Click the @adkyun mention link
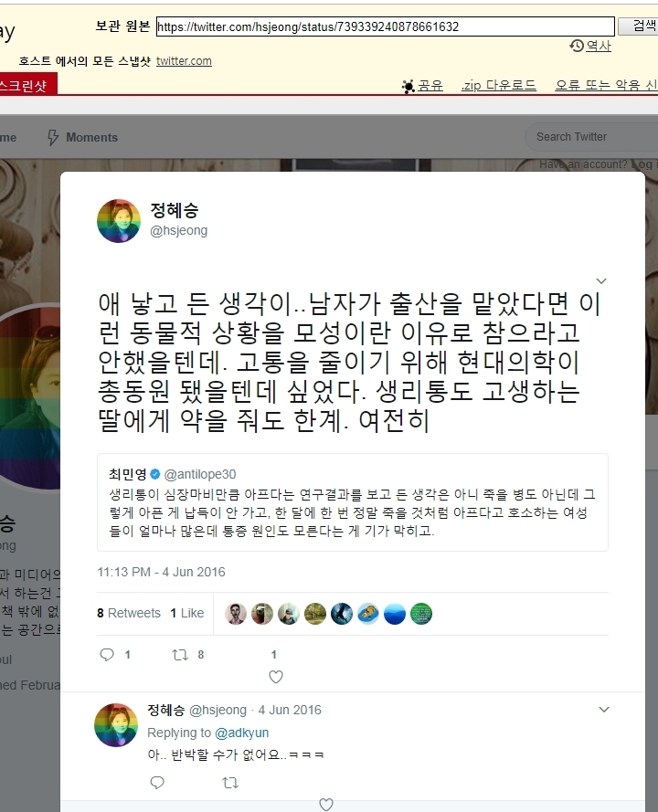 pos(241,733)
